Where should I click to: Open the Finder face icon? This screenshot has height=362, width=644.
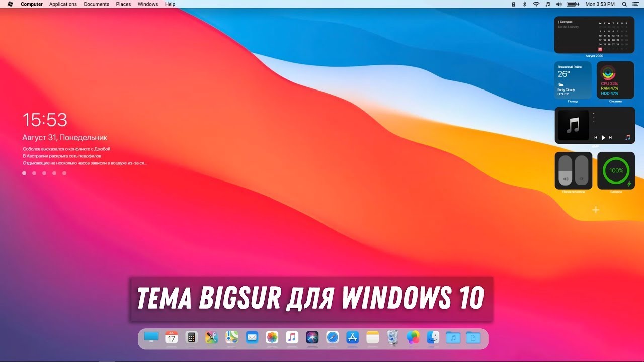pyautogui.click(x=433, y=337)
